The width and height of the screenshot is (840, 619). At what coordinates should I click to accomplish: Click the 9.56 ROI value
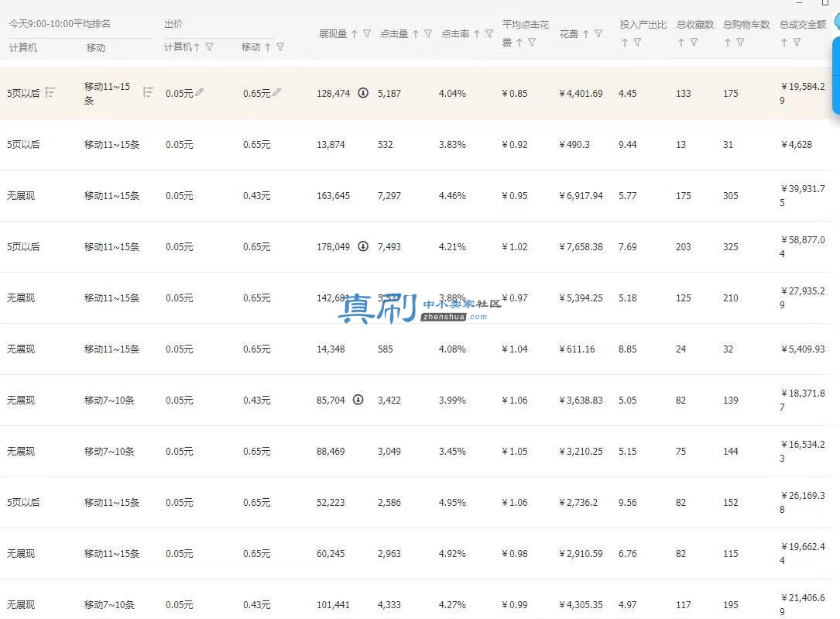pos(628,502)
